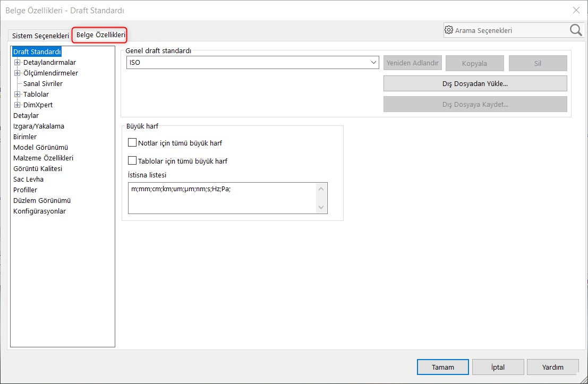Select Izgara/Yakalama in the tree

click(39, 126)
